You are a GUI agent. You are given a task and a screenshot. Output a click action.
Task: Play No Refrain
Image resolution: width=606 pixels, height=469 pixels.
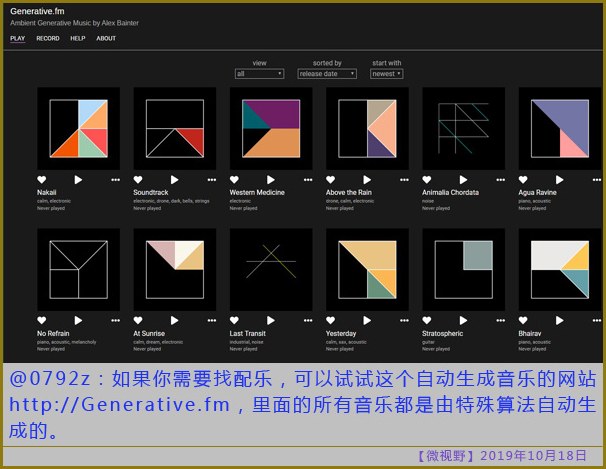[78, 320]
